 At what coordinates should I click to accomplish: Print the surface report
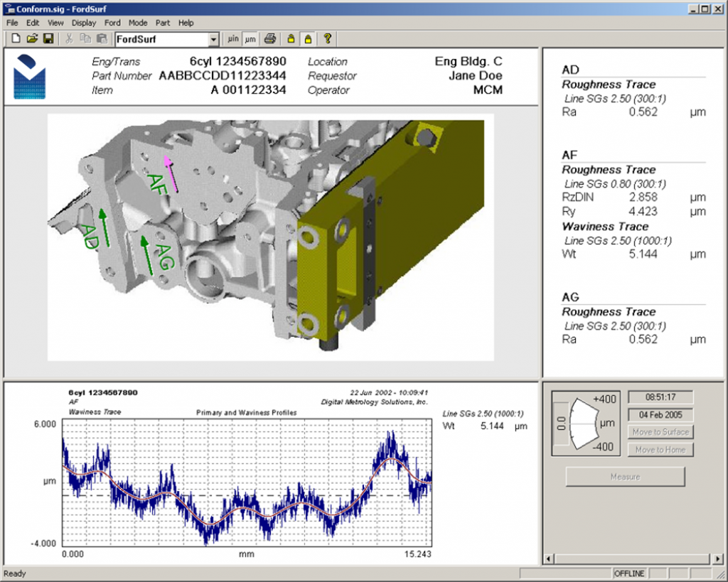(x=270, y=39)
